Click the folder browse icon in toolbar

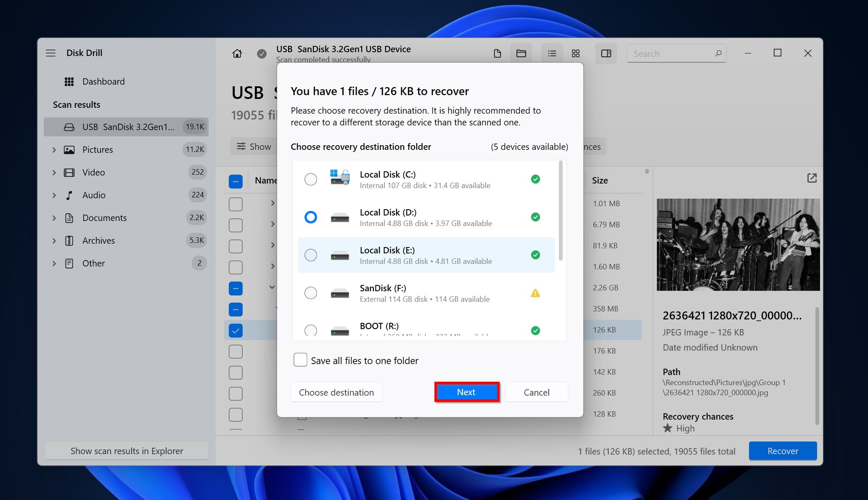(x=521, y=53)
